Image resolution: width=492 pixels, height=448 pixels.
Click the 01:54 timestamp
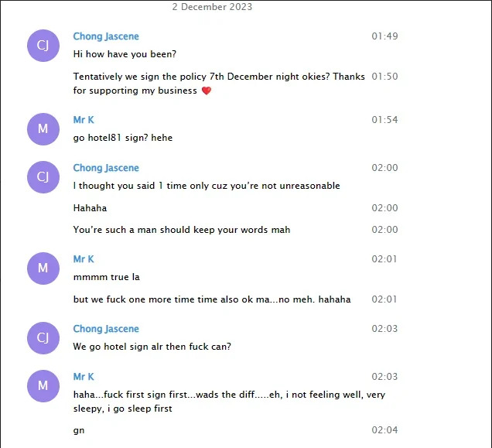click(384, 120)
